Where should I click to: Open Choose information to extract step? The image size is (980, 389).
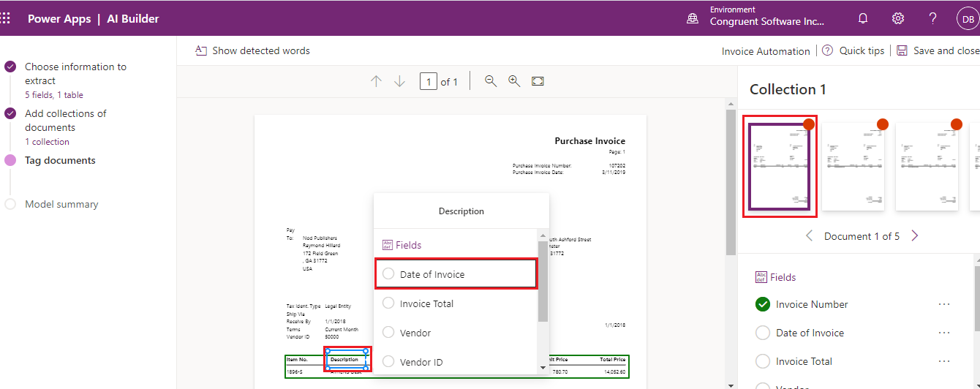click(75, 73)
